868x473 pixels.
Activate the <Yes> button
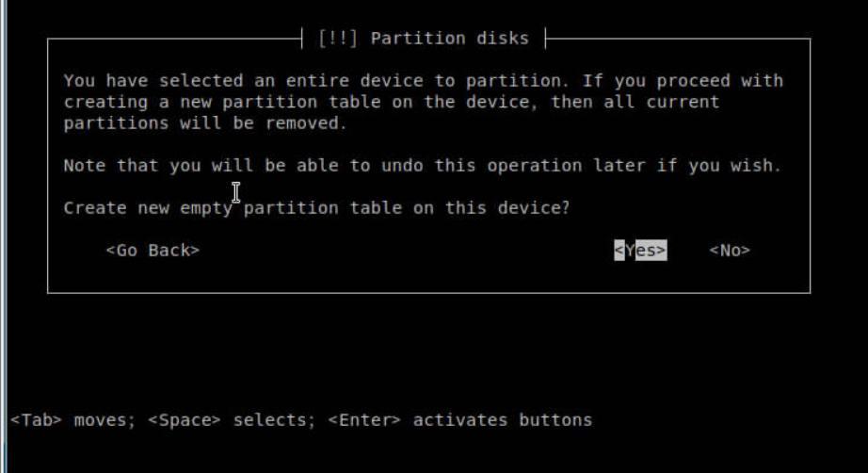(640, 251)
